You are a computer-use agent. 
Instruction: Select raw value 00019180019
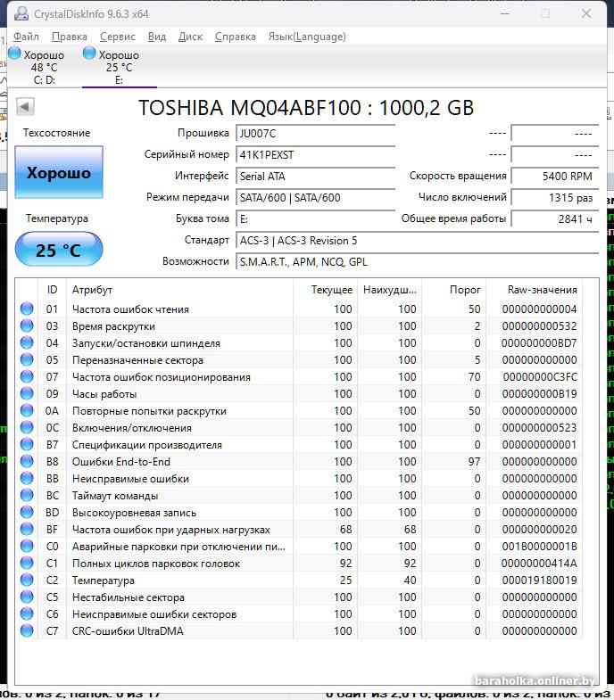coord(539,581)
